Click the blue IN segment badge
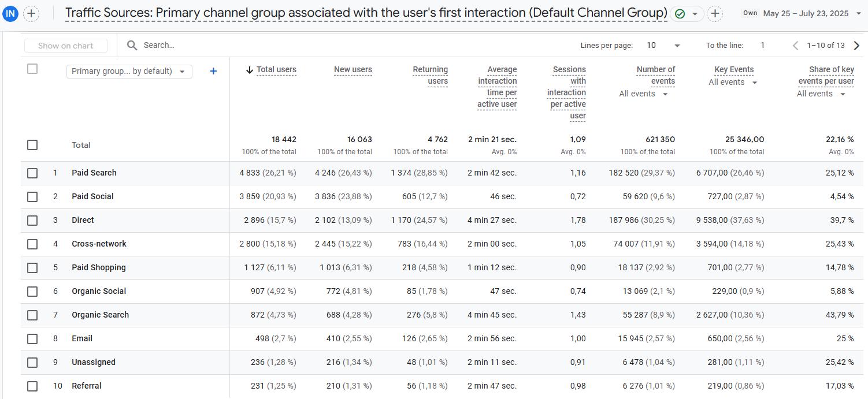The height and width of the screenshot is (399, 868). [x=10, y=13]
